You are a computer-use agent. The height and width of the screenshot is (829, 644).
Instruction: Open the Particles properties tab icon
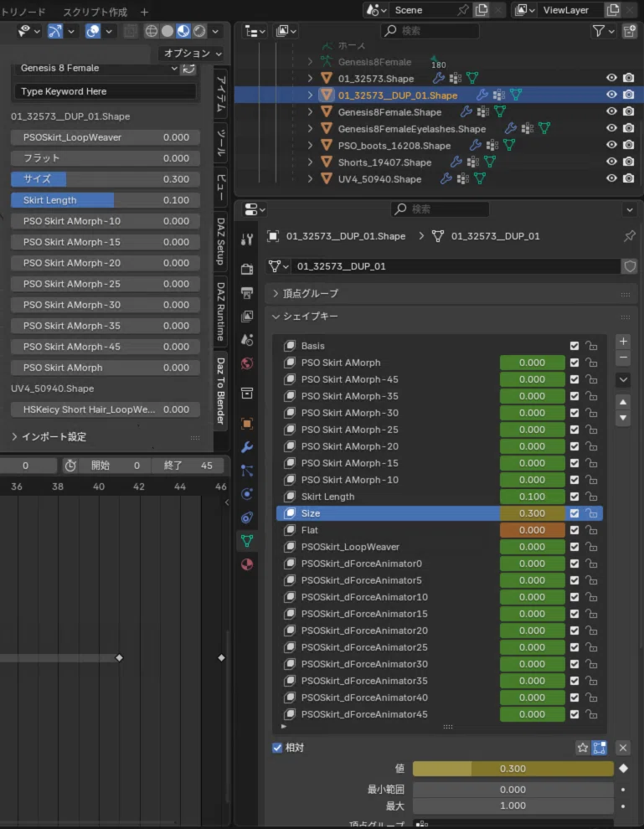(x=247, y=471)
